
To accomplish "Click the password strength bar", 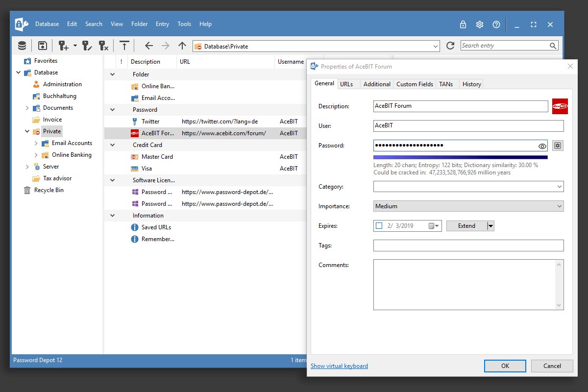I will [461, 157].
